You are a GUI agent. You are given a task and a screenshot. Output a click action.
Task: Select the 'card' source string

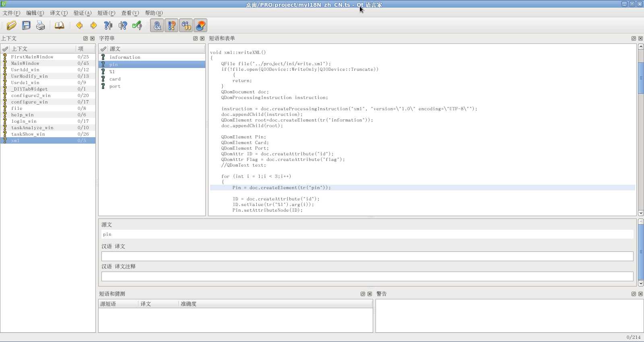(x=152, y=79)
